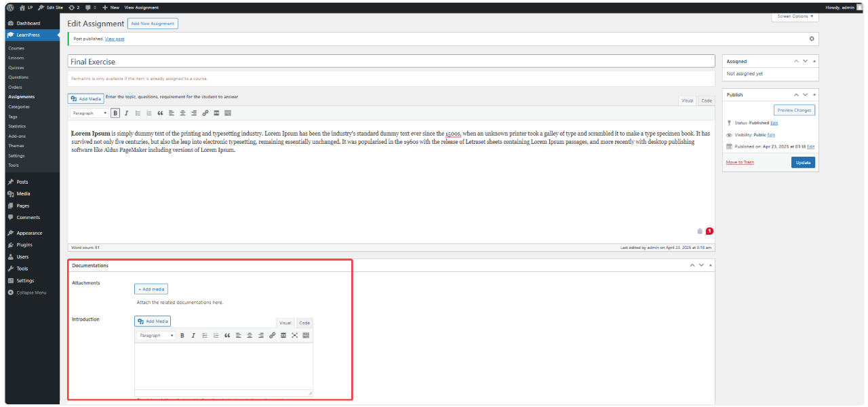
Task: Open the Paragraph dropdown in Introduction editor
Action: (x=156, y=336)
